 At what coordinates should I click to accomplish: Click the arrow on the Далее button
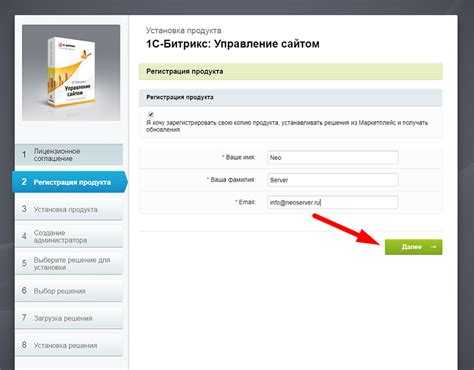[434, 247]
